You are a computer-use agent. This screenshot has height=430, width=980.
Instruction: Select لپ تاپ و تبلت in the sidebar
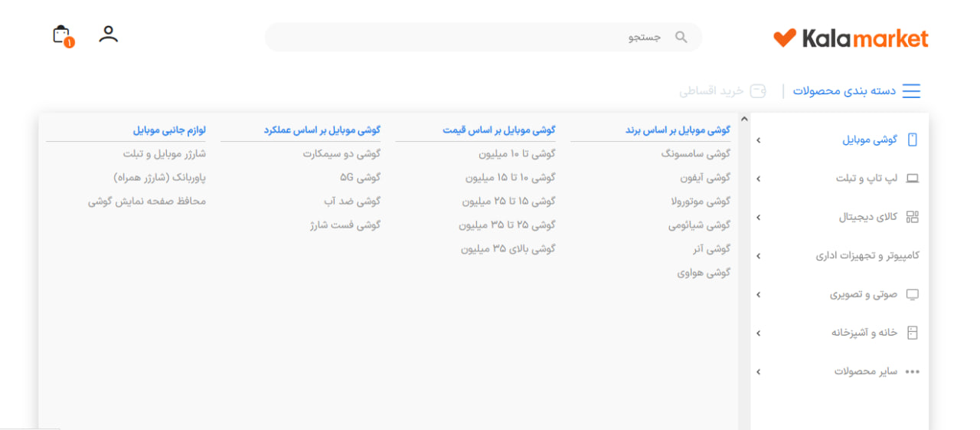point(866,179)
